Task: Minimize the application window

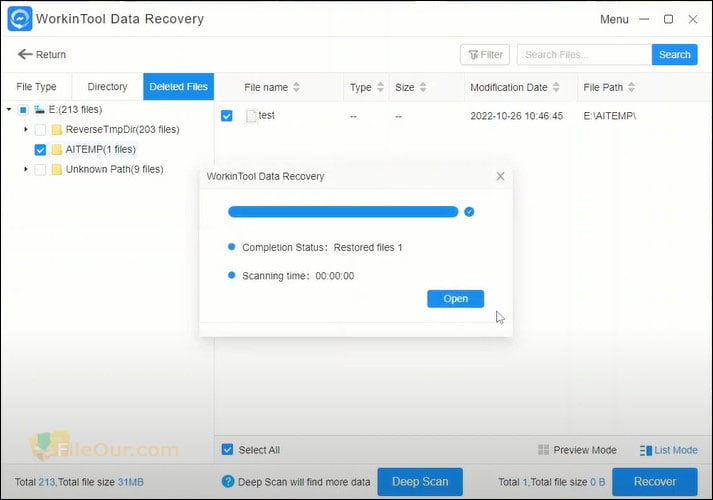Action: point(644,19)
